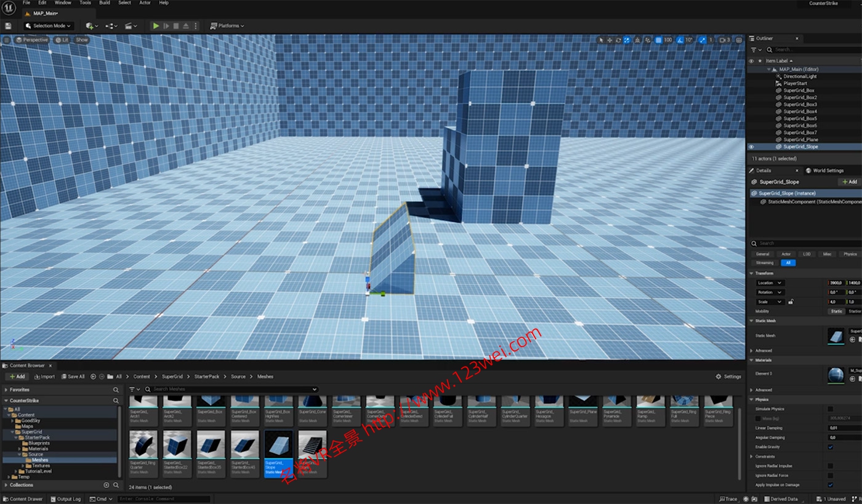Click the camera speed icon
The height and width of the screenshot is (504, 862).
(x=722, y=40)
